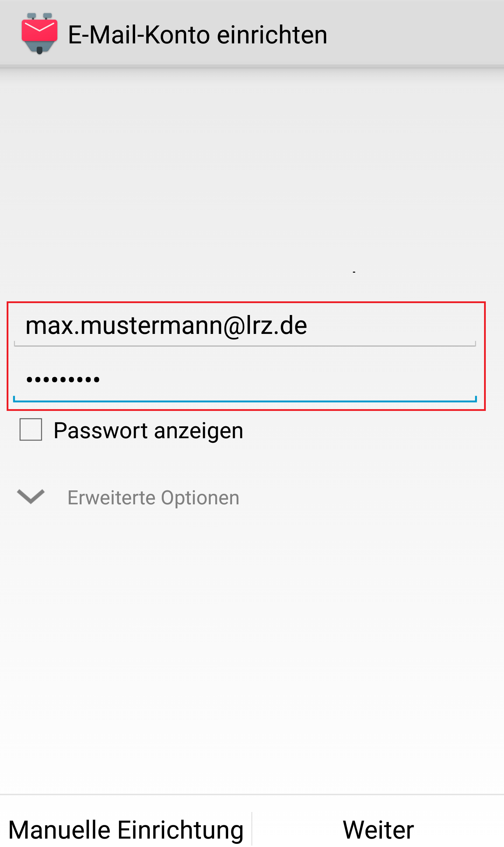This screenshot has width=504, height=847.
Task: Enable showing the password characters
Action: [31, 429]
